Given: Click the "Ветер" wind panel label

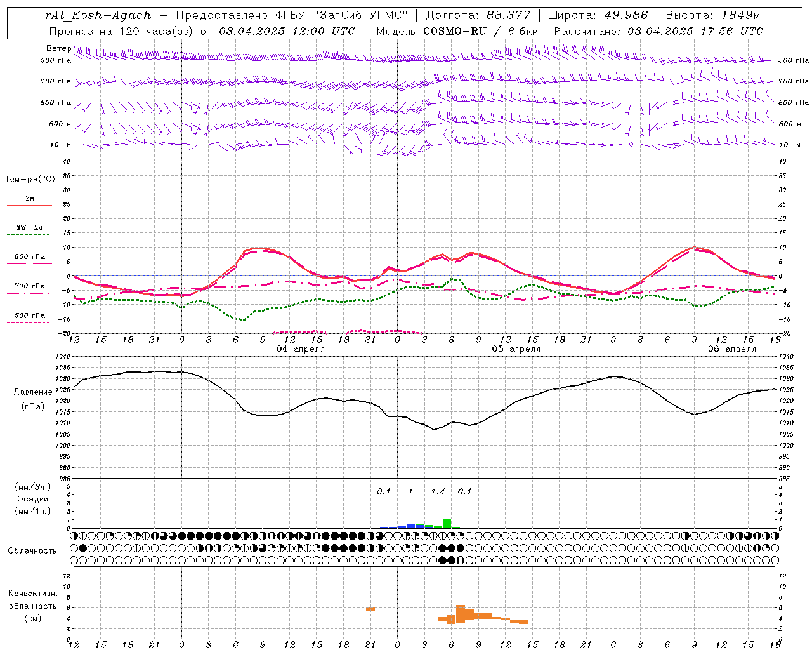Looking at the screenshot, I should [x=58, y=48].
